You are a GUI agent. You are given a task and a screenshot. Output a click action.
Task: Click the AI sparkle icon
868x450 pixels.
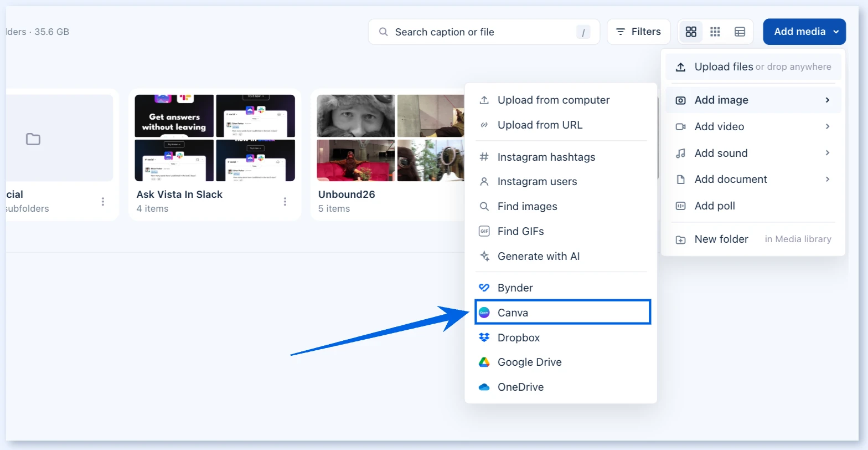484,256
